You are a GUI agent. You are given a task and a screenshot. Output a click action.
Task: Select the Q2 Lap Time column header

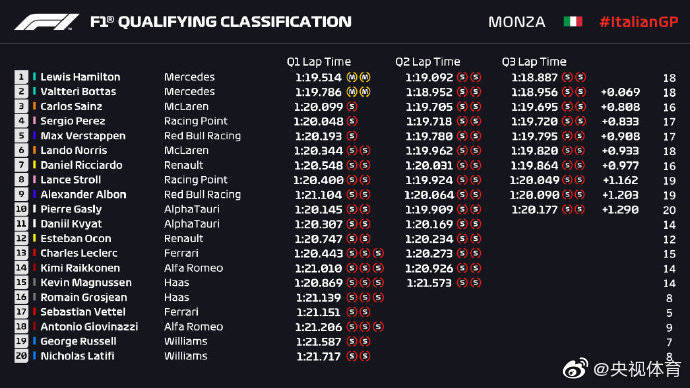pyautogui.click(x=427, y=62)
